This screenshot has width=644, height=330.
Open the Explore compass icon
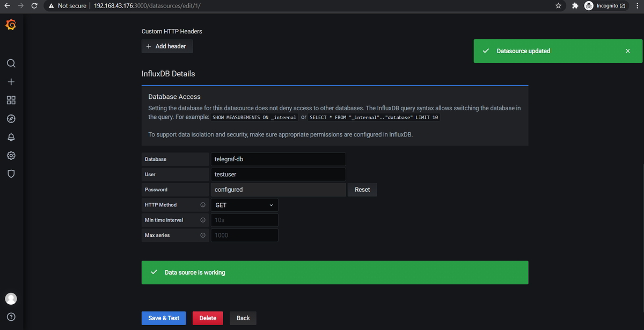(x=11, y=119)
